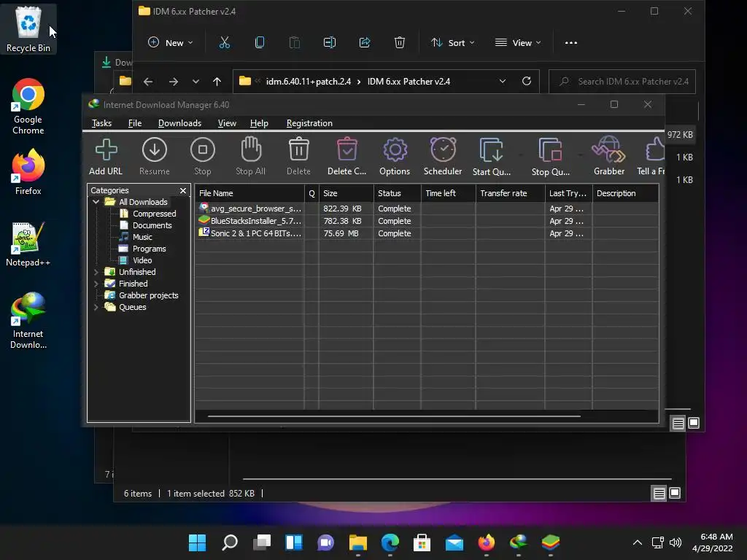Open the Registration menu
Viewport: 747px width, 560px height.
tap(309, 123)
